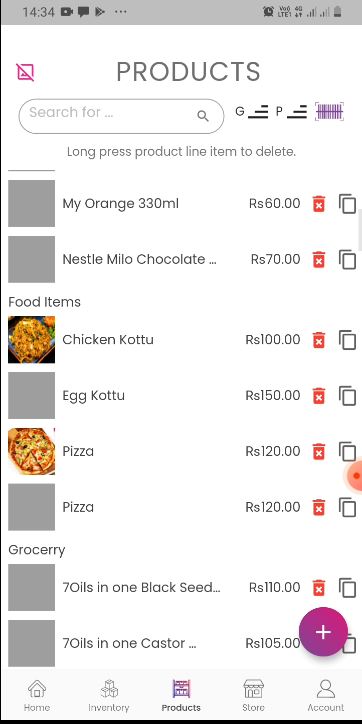This screenshot has height=724, width=362.
Task: Switch to the Inventory tab
Action: [x=109, y=695]
